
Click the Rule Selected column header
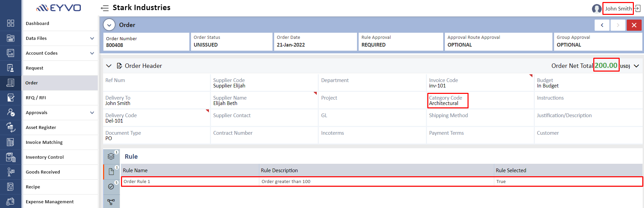568,171
